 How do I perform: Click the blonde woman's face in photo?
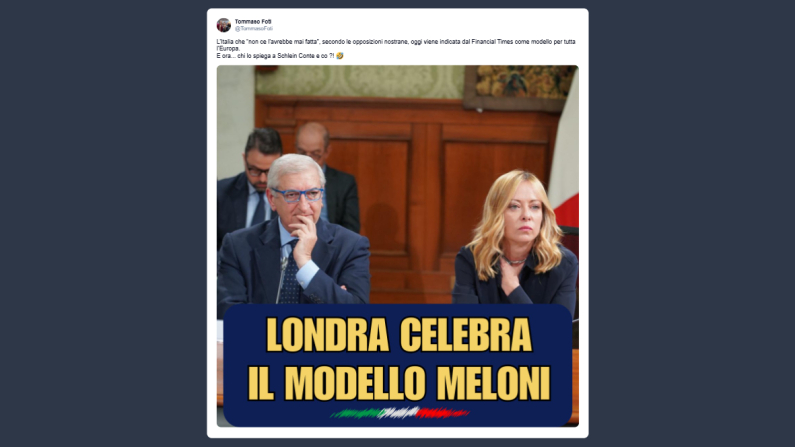(522, 214)
